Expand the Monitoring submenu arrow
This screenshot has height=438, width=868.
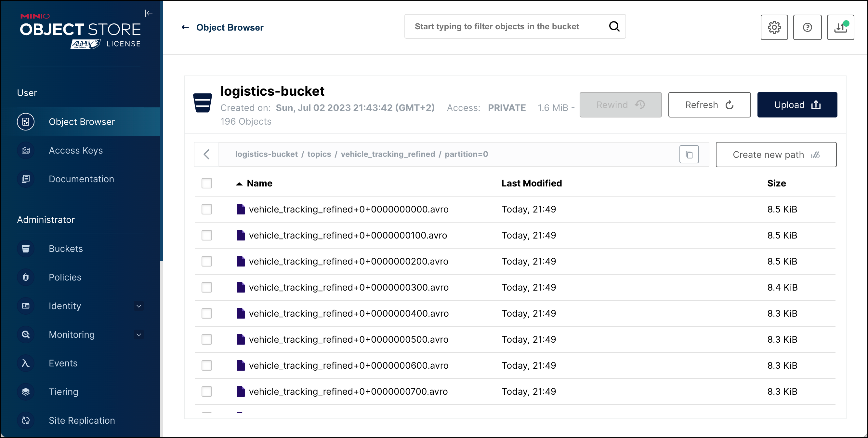tap(138, 335)
